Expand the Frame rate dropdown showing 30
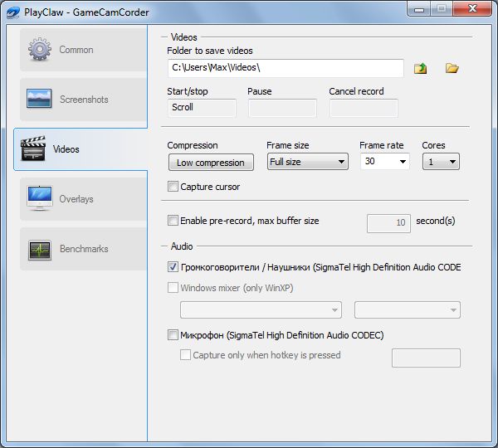 point(385,161)
